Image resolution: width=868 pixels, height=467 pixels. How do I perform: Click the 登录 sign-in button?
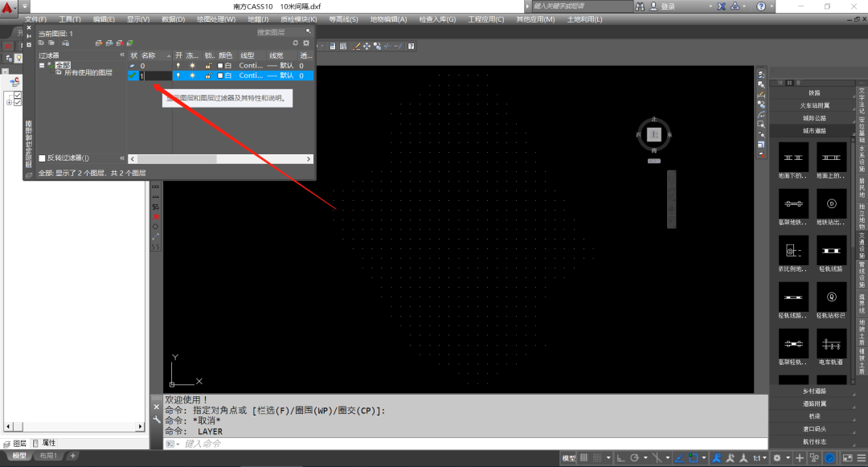click(x=662, y=6)
